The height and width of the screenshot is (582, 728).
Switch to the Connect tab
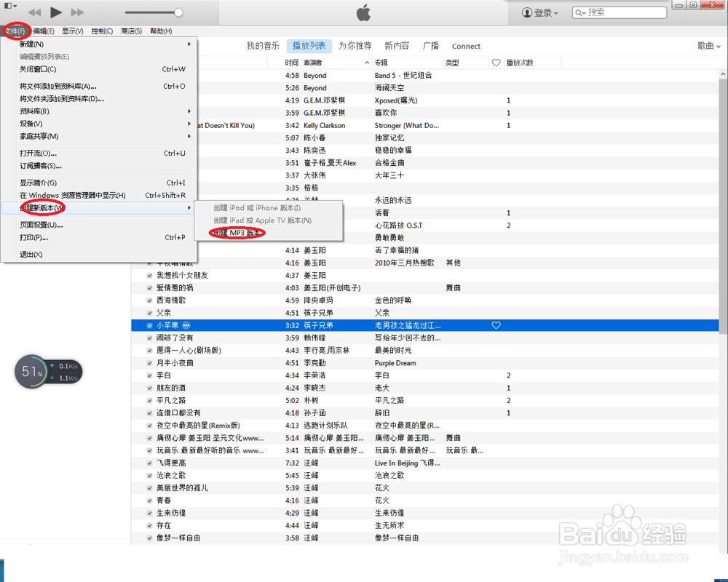(466, 47)
